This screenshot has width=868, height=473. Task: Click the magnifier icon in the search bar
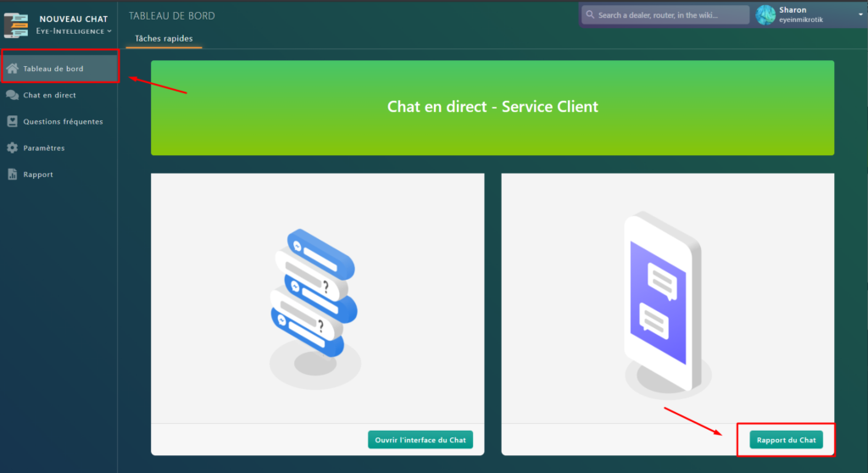(x=589, y=15)
